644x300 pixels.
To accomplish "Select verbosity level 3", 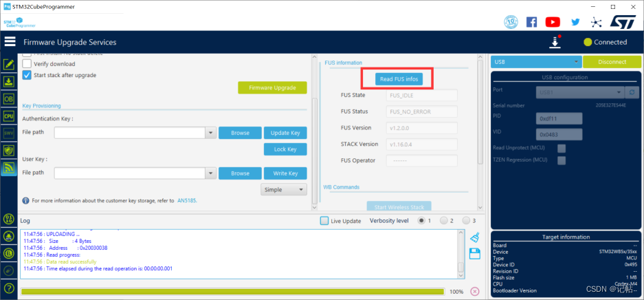I will point(466,221).
